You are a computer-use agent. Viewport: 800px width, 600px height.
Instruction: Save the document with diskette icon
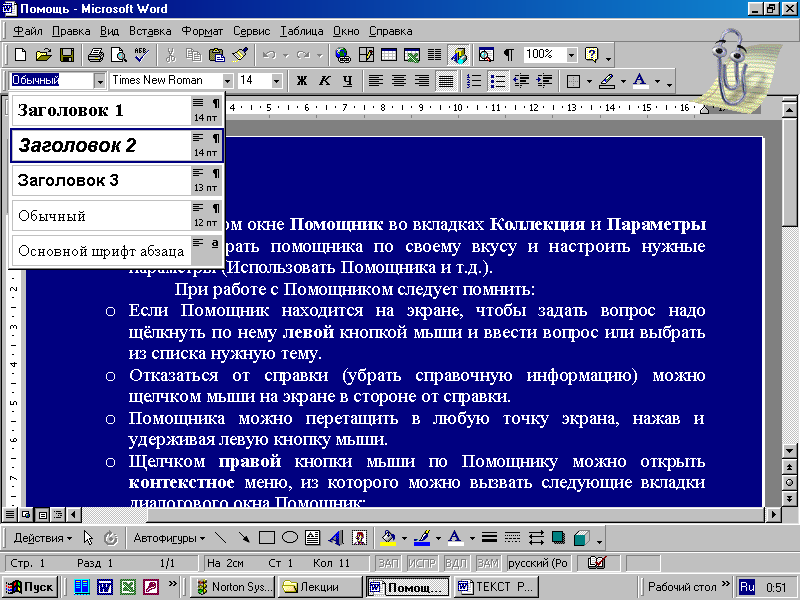[x=67, y=55]
